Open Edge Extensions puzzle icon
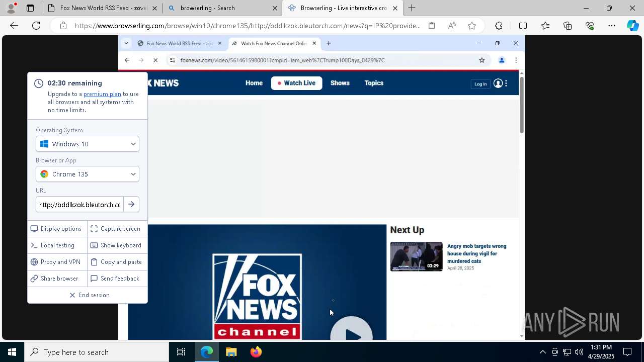 499,26
